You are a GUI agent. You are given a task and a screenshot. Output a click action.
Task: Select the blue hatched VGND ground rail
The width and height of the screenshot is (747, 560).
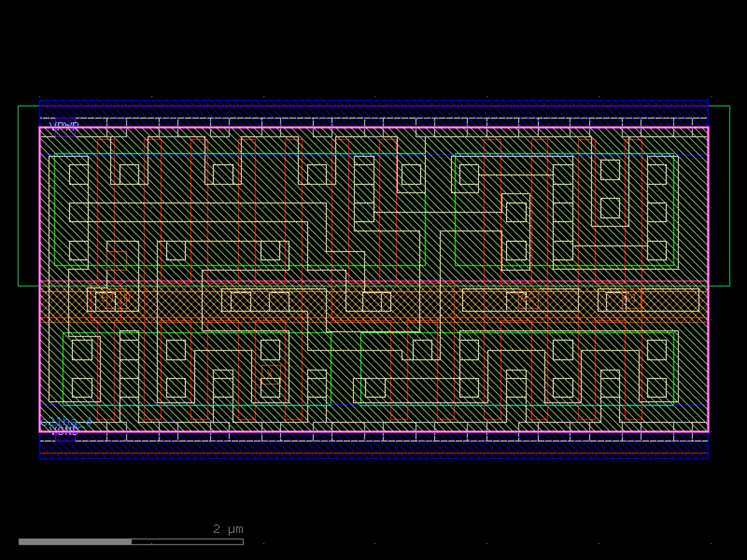pos(373,447)
